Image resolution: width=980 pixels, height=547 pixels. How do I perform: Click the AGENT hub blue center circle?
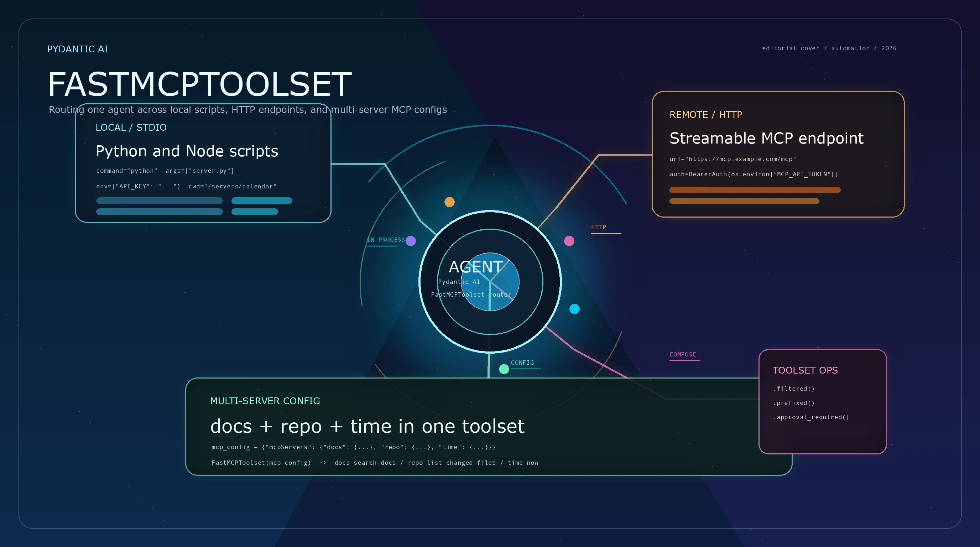tap(490, 282)
